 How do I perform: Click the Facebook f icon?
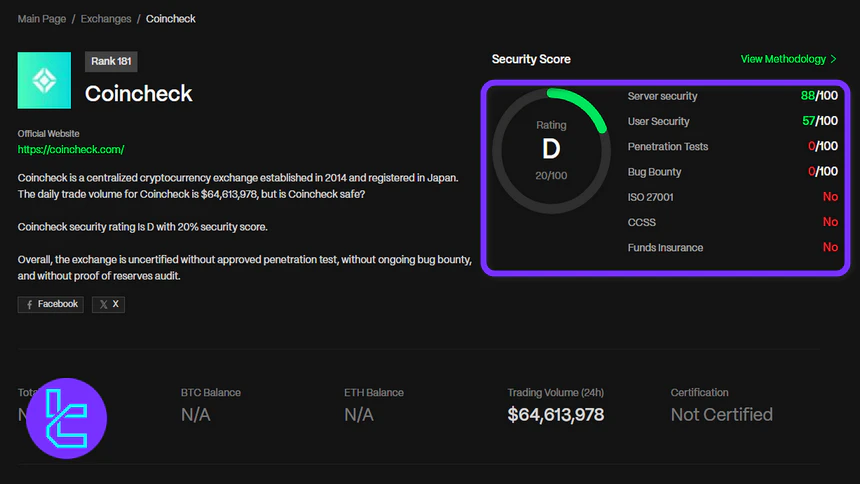(x=30, y=305)
